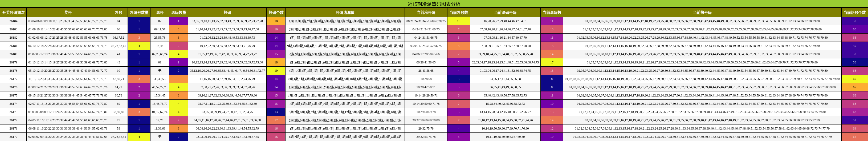Click draw period 26171
The height and width of the screenshot is (141, 868).
point(14,128)
